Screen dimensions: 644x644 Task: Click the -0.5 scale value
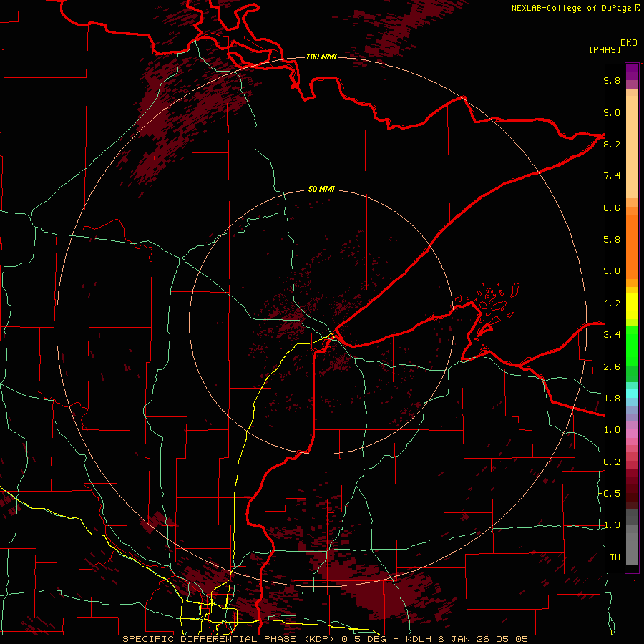click(x=610, y=494)
